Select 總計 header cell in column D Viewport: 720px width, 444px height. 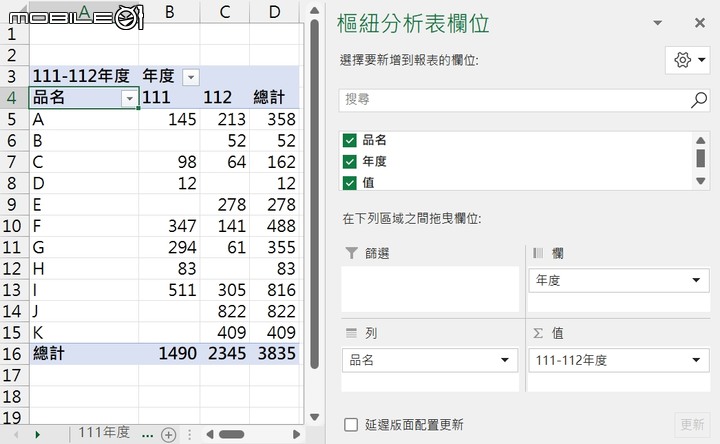[x=275, y=98]
